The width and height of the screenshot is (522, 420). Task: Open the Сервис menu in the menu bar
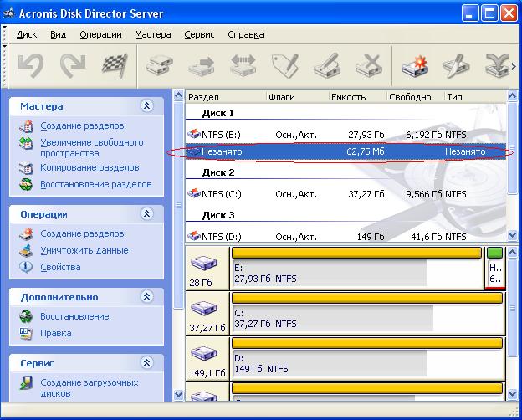tap(199, 34)
